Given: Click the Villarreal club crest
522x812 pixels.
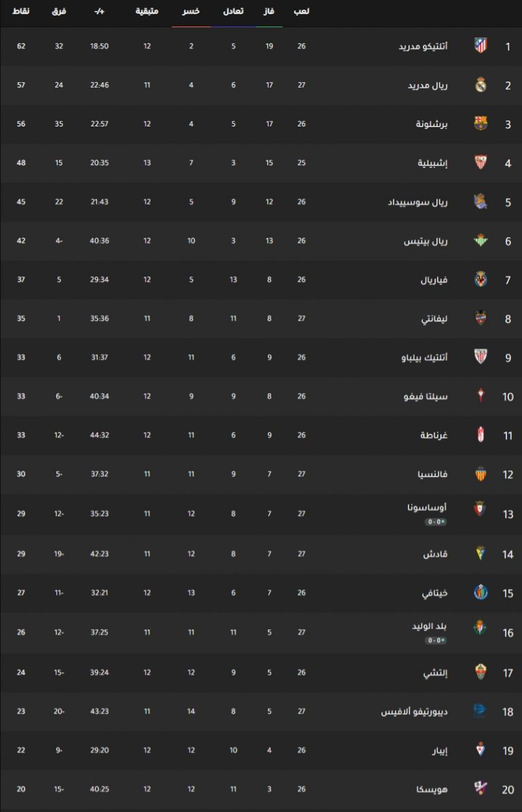Looking at the screenshot, I should (x=481, y=279).
